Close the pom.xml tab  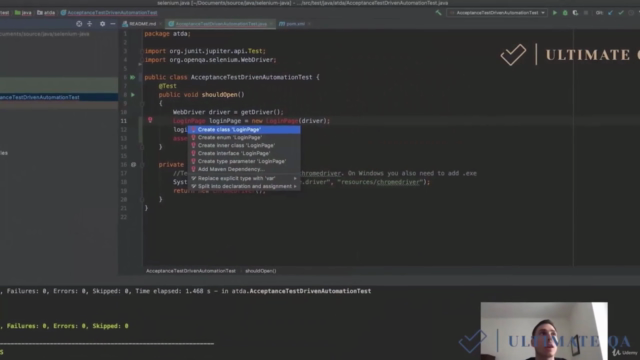coord(309,24)
